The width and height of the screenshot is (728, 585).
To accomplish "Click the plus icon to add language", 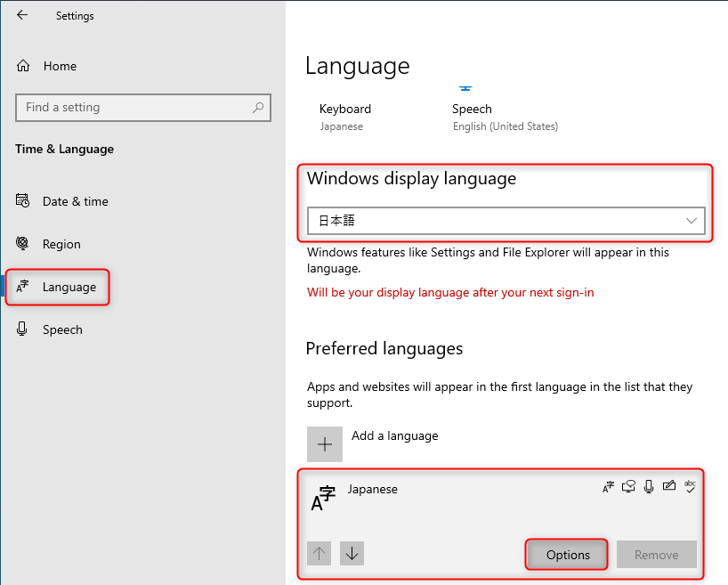I will 325,443.
